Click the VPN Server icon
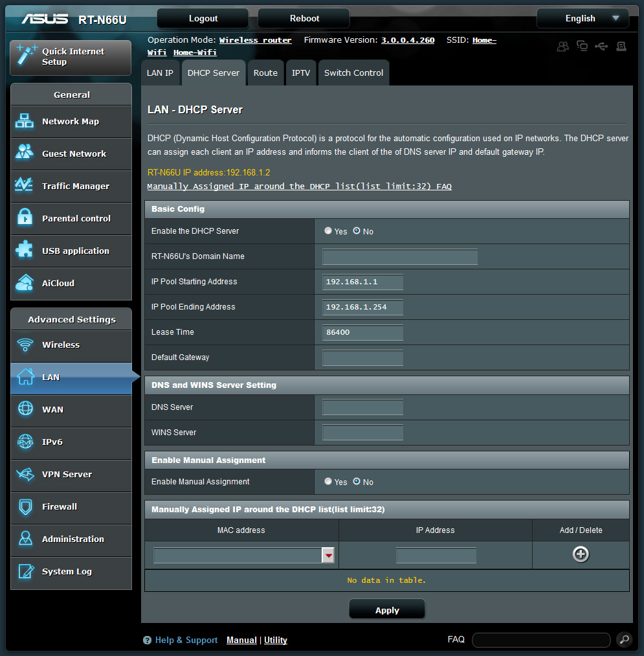This screenshot has width=644, height=656. point(25,474)
